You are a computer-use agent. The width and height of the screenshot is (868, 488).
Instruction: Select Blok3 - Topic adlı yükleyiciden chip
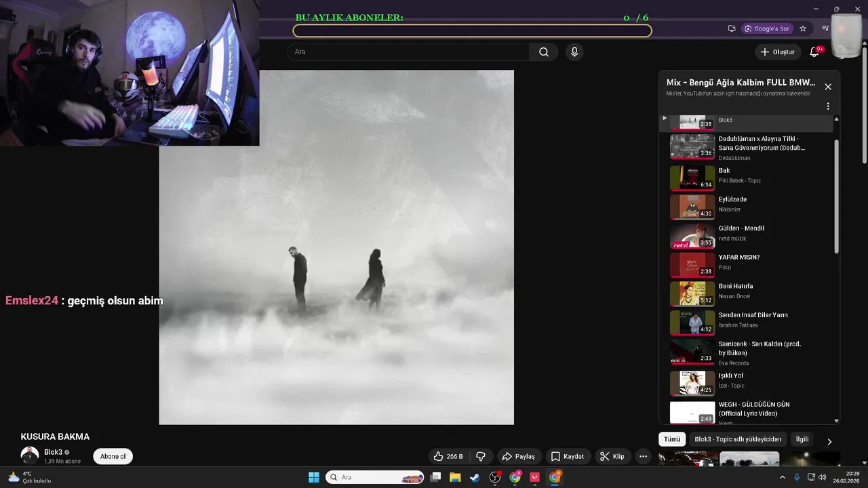click(738, 439)
